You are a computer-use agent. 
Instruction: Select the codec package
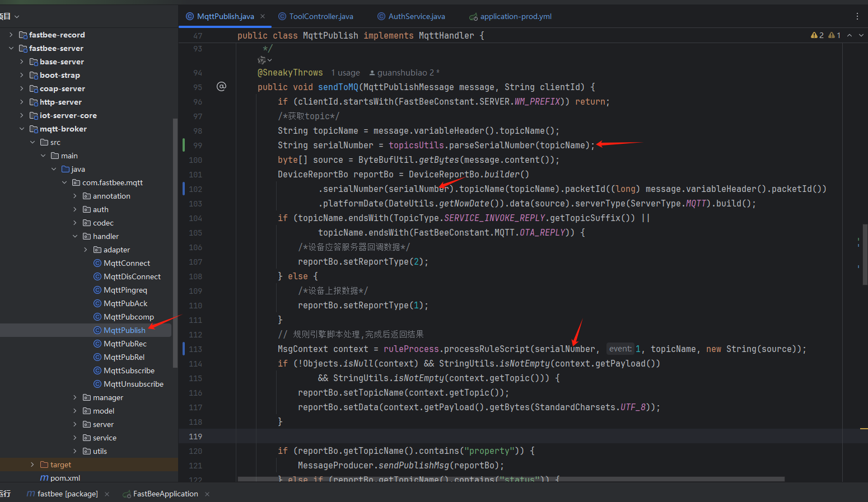[98, 223]
